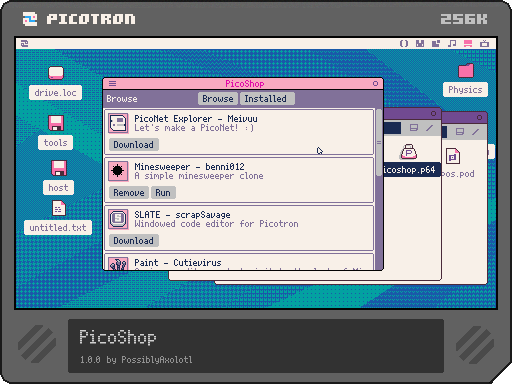This screenshot has width=512, height=384.
Task: Open the sprite editor workspace icon
Action: pyautogui.click(x=420, y=44)
